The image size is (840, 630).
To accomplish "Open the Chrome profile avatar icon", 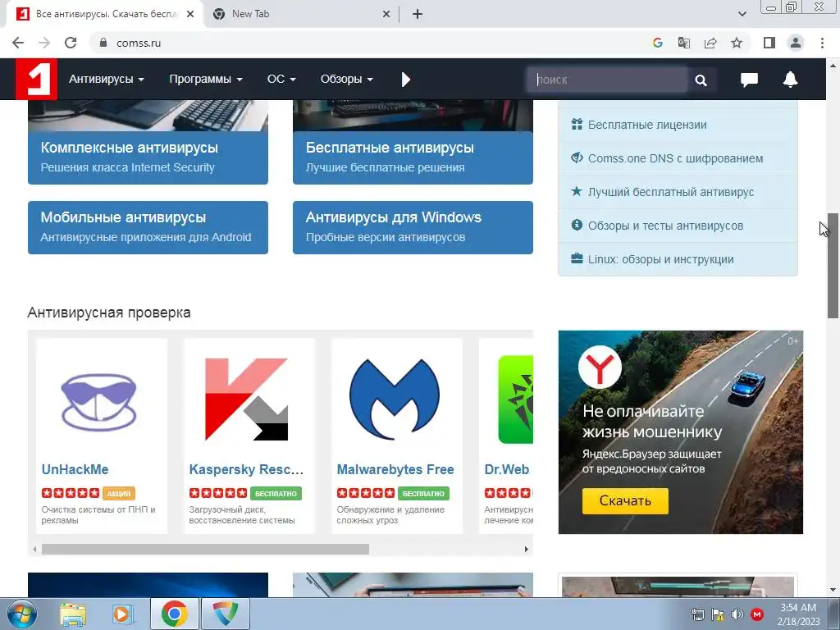I will pyautogui.click(x=796, y=43).
